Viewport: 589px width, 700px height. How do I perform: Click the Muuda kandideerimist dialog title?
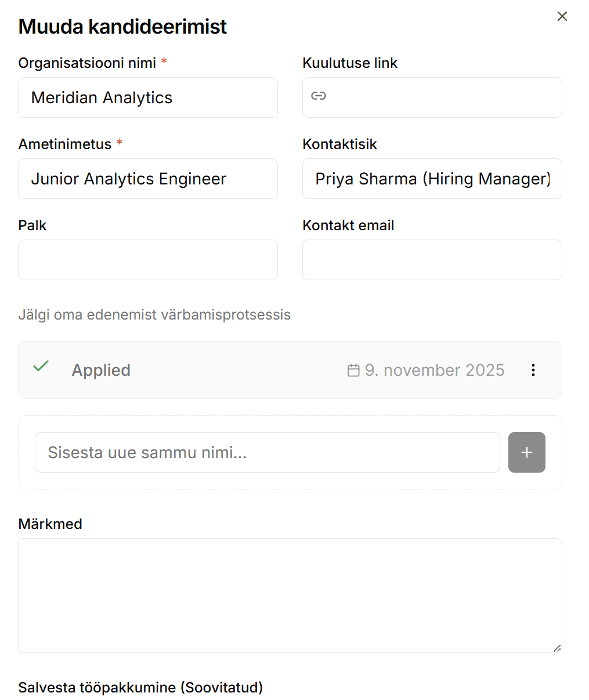[122, 26]
